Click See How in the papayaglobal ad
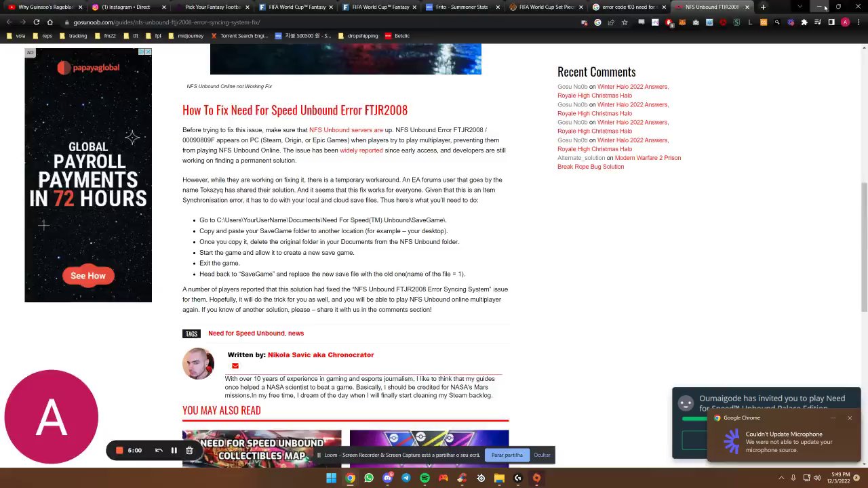 click(x=88, y=276)
